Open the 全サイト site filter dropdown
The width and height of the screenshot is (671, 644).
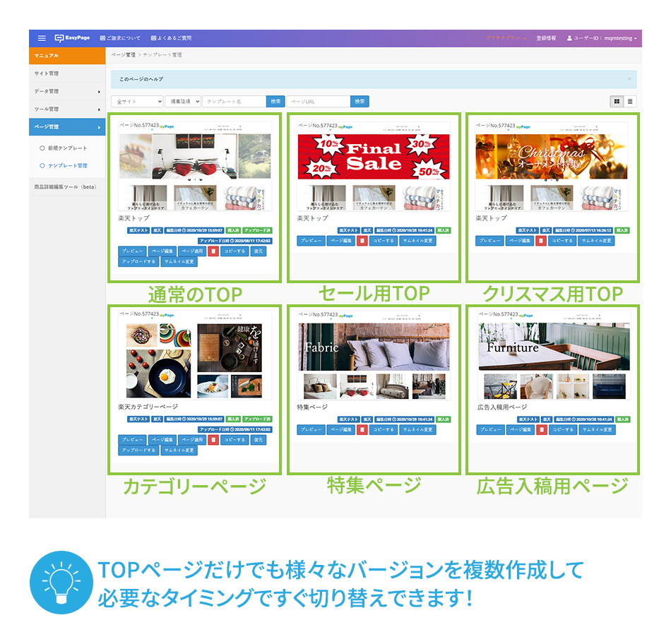pyautogui.click(x=137, y=102)
